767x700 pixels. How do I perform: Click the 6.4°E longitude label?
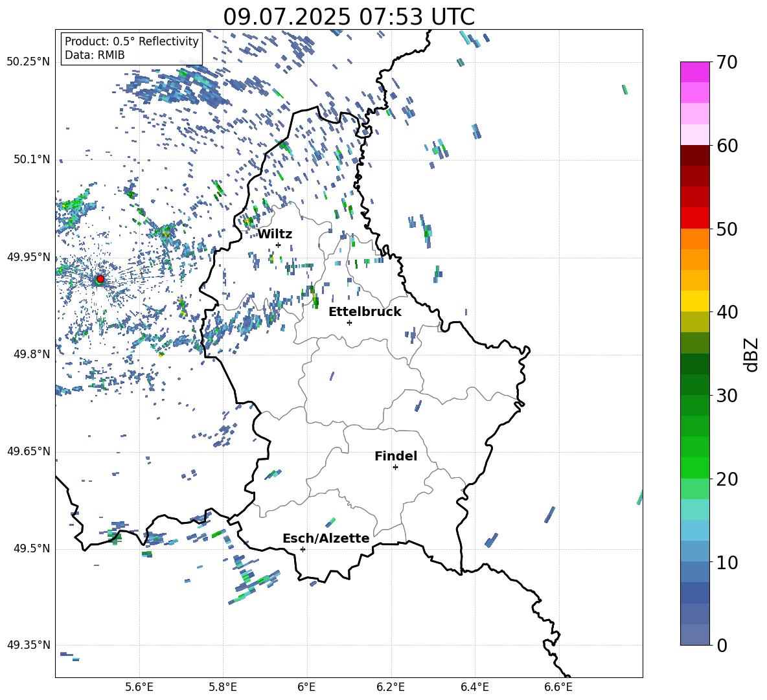[x=474, y=687]
